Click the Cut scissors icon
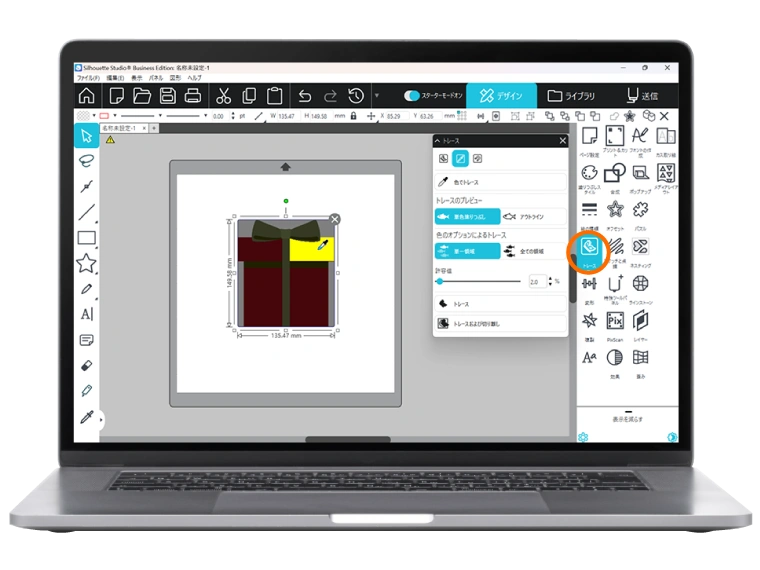760x570 pixels. (x=222, y=96)
